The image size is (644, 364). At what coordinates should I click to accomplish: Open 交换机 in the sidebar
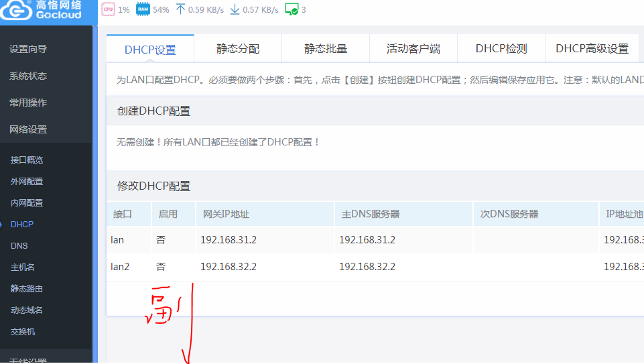[x=22, y=331]
